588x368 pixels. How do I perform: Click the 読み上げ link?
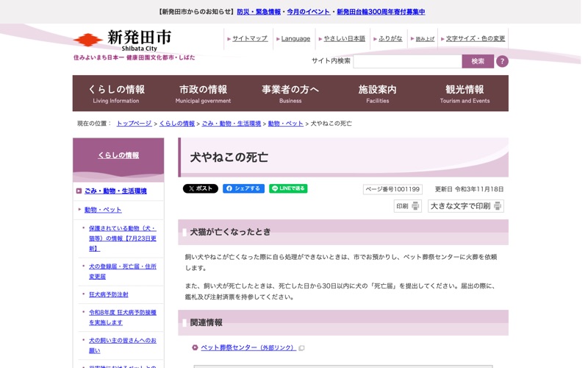pyautogui.click(x=425, y=39)
